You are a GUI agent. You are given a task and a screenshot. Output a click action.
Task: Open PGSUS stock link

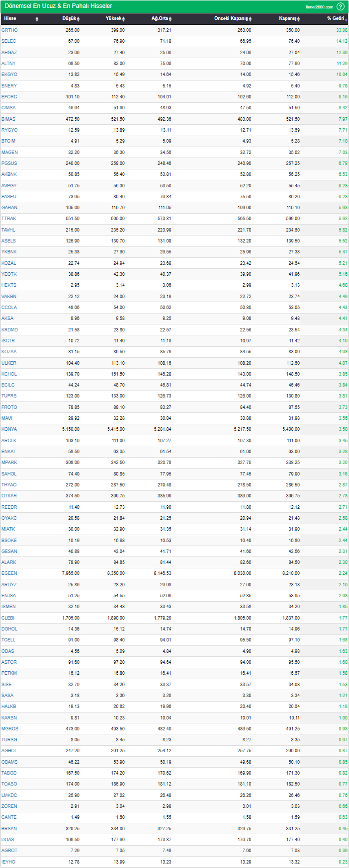9,163
